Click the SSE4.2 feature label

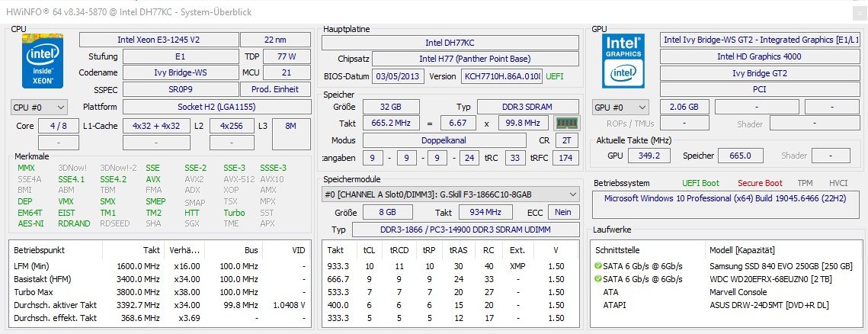[113, 179]
